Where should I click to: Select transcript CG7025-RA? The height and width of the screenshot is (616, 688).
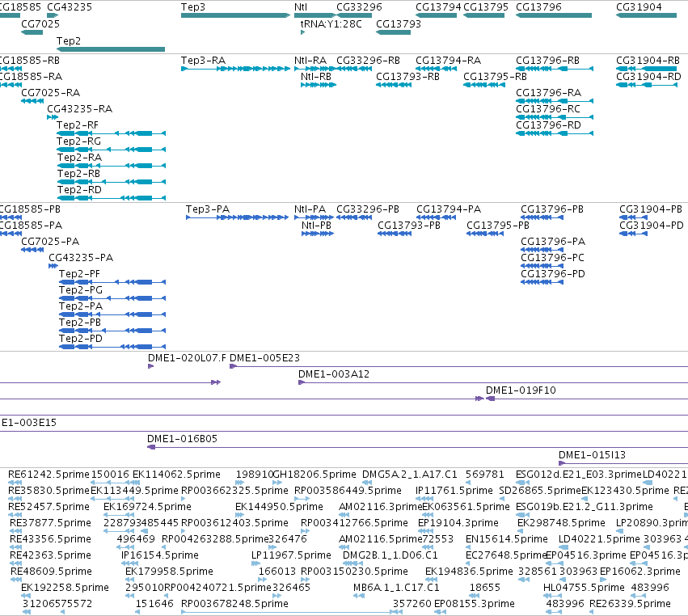tap(50, 93)
